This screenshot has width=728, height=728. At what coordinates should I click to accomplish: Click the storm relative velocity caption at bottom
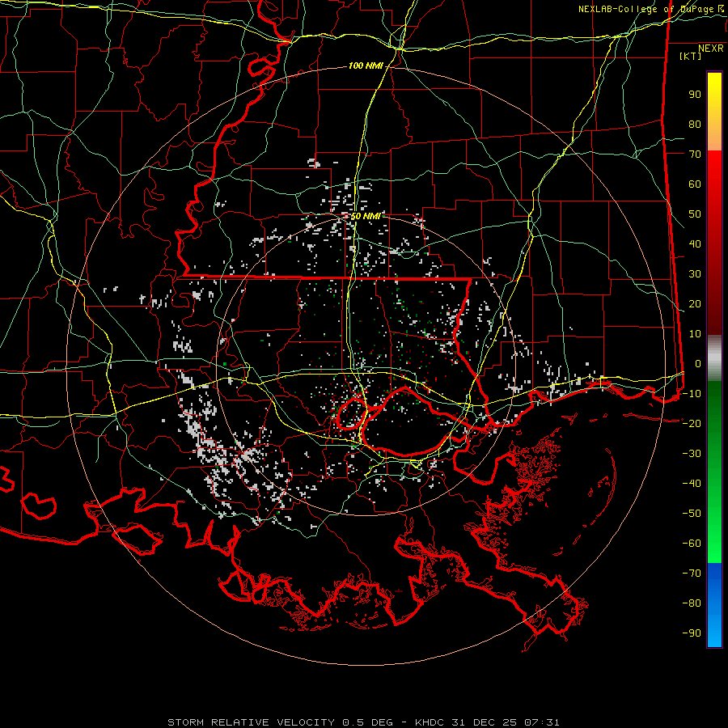tap(363, 722)
